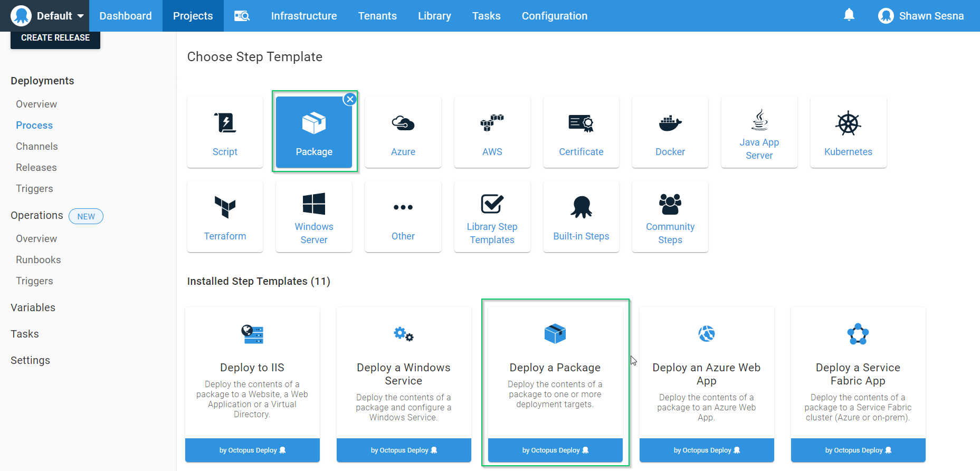
Task: Select the Script step template tile
Action: (225, 132)
